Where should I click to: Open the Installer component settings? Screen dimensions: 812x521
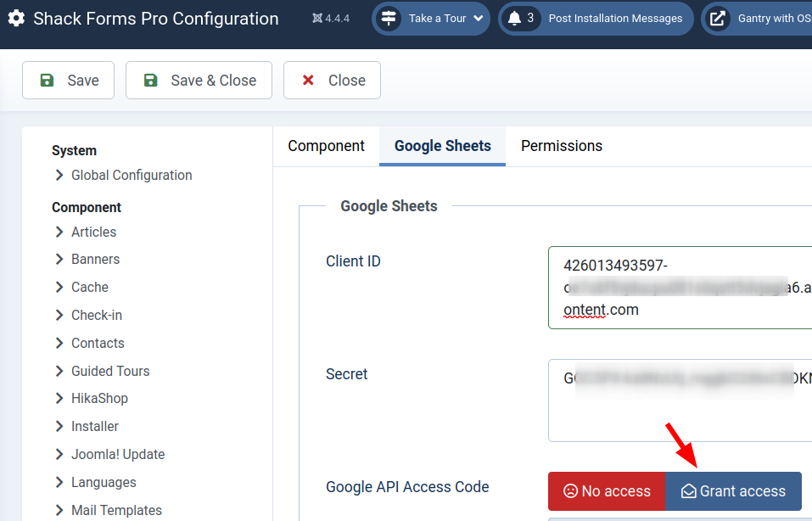point(95,426)
